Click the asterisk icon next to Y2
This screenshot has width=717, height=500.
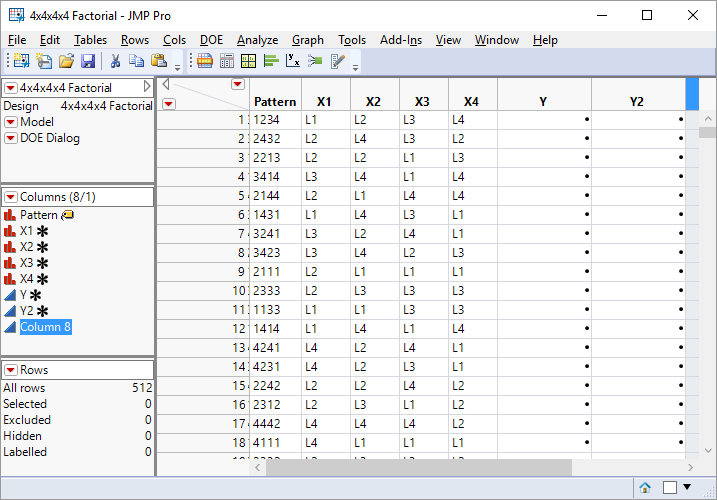point(43,312)
